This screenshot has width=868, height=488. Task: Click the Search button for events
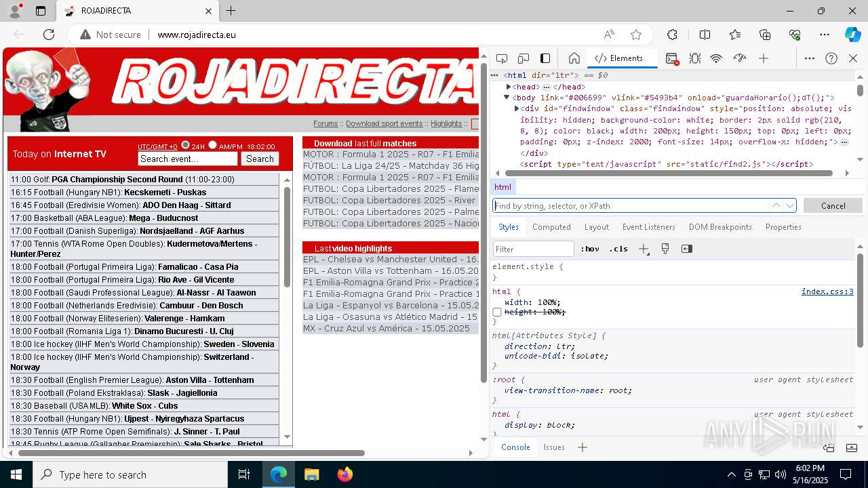pyautogui.click(x=260, y=159)
